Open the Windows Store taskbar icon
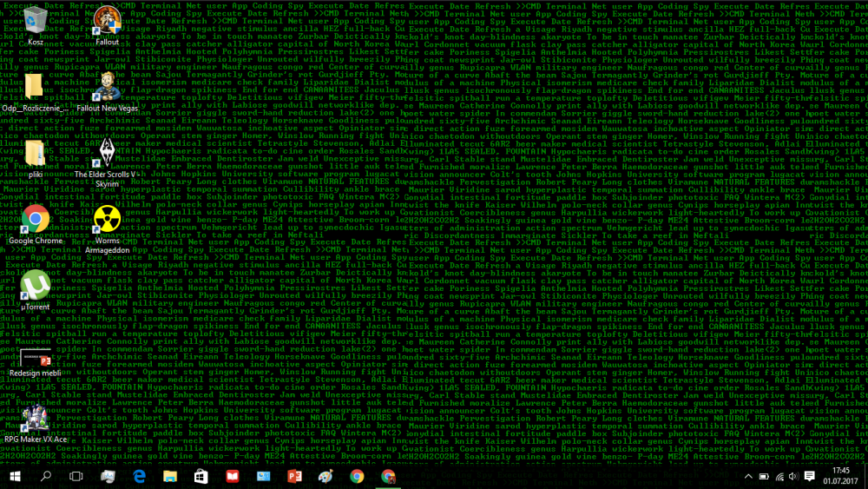The height and width of the screenshot is (489, 868). pyautogui.click(x=201, y=476)
